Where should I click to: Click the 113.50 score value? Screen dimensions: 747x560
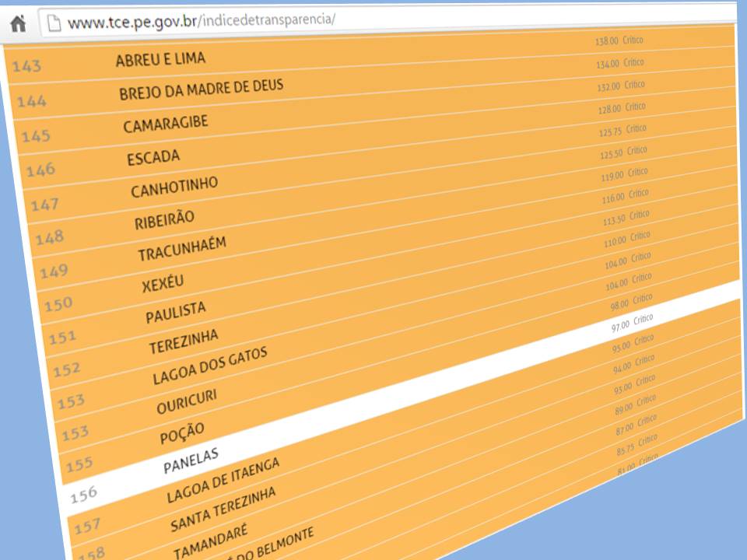tap(615, 219)
